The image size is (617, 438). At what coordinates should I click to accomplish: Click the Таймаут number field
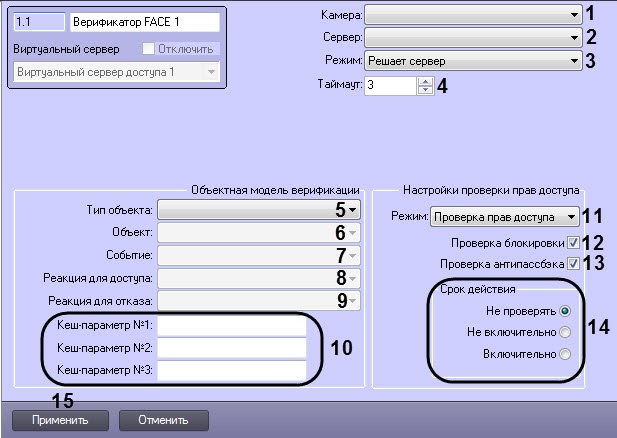(x=388, y=86)
